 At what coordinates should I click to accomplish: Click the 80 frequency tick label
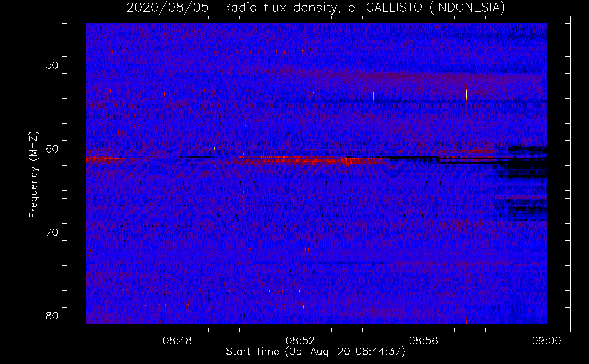52,315
